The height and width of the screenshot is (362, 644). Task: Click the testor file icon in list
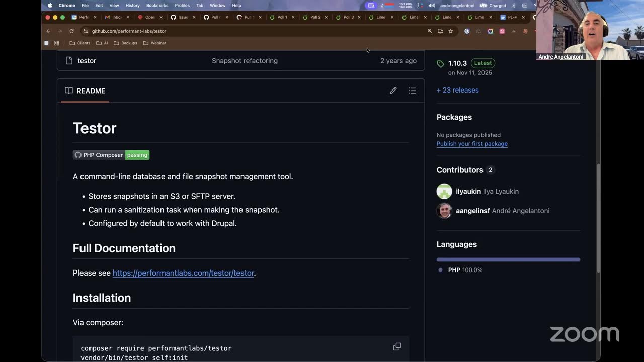pos(69,61)
